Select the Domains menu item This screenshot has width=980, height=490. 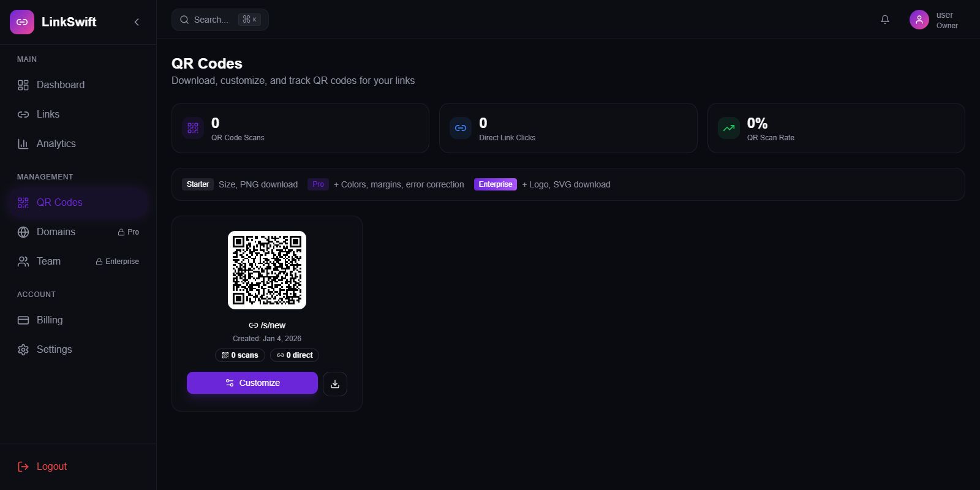click(x=56, y=232)
